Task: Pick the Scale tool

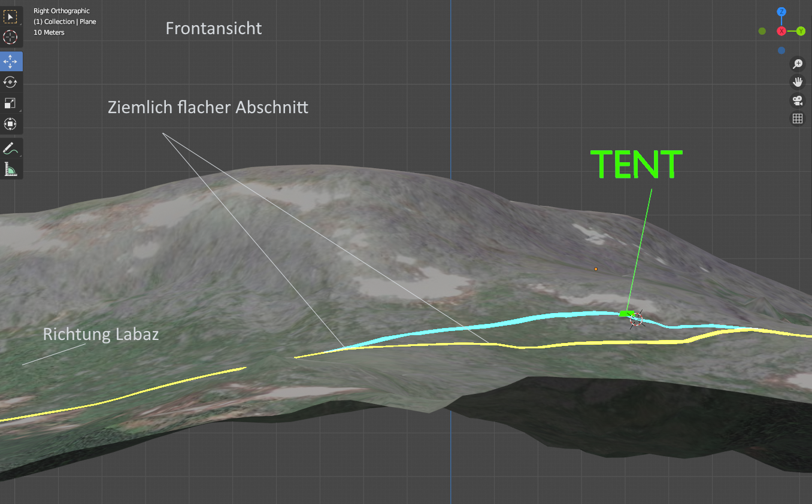Action: point(11,103)
